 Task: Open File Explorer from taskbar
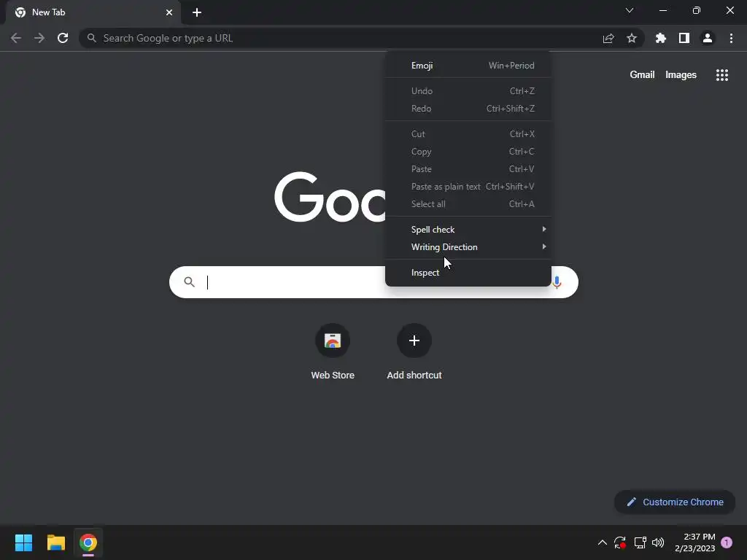pos(55,542)
